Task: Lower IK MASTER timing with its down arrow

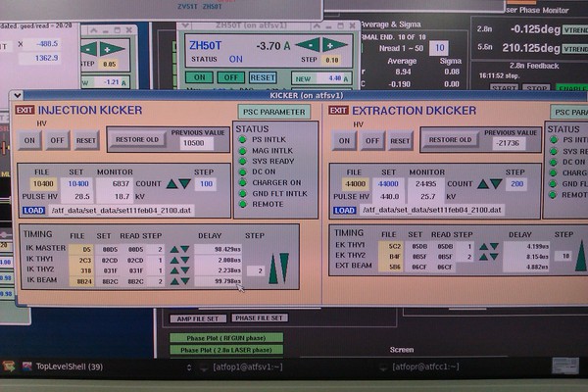Action: [x=185, y=249]
